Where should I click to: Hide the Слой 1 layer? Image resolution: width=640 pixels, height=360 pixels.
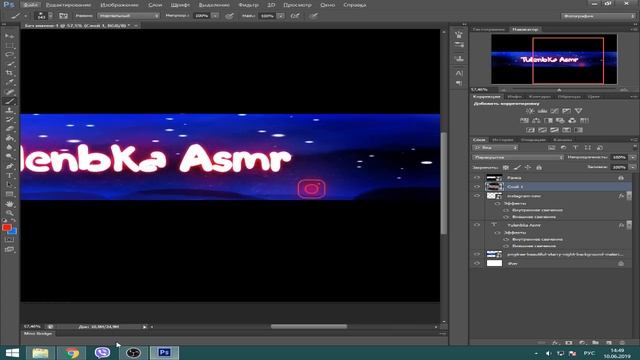pos(477,187)
